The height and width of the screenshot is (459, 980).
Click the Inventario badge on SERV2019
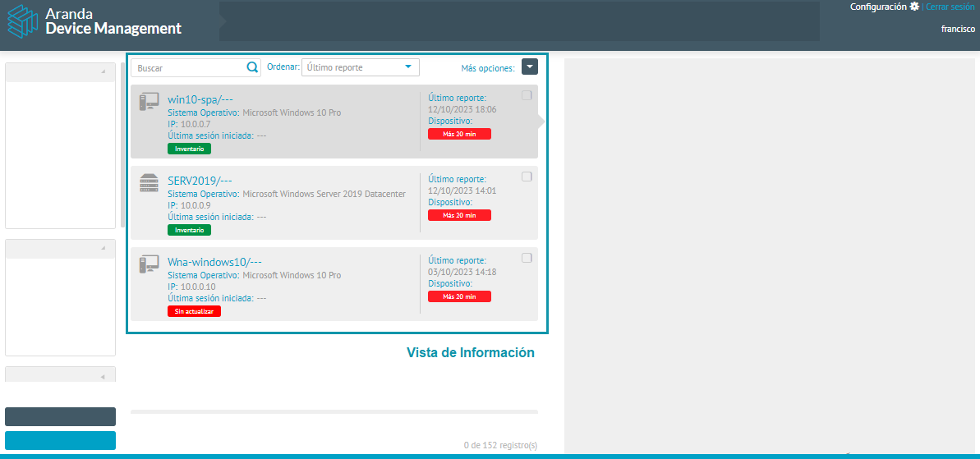click(x=190, y=230)
